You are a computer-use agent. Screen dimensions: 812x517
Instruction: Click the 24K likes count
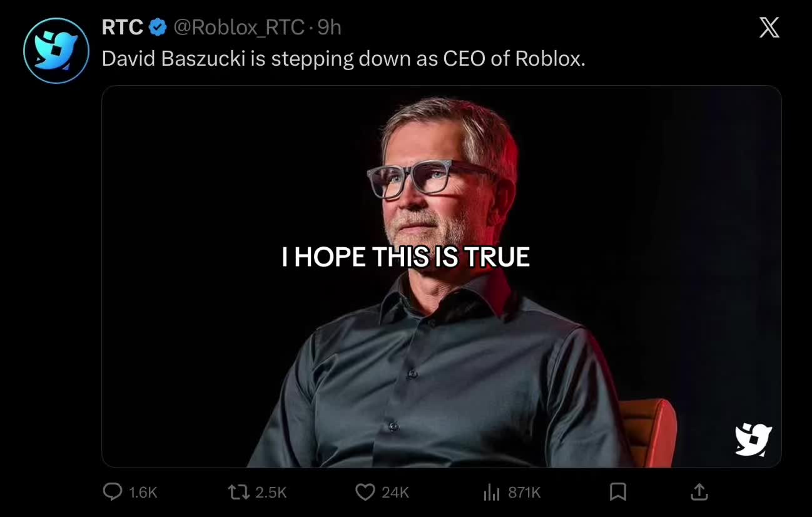click(395, 493)
